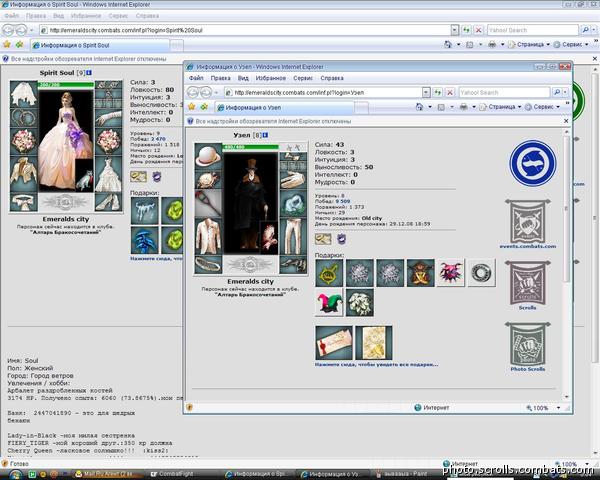Screen dimensions: 600x480
Task: Close add-ons disabled info bar in front window
Action: click(566, 121)
